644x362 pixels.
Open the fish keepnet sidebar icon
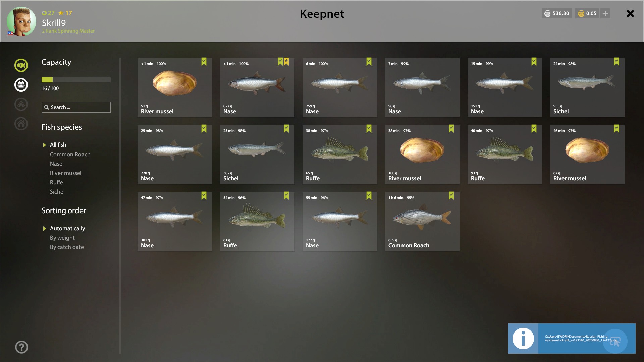pos(21,65)
